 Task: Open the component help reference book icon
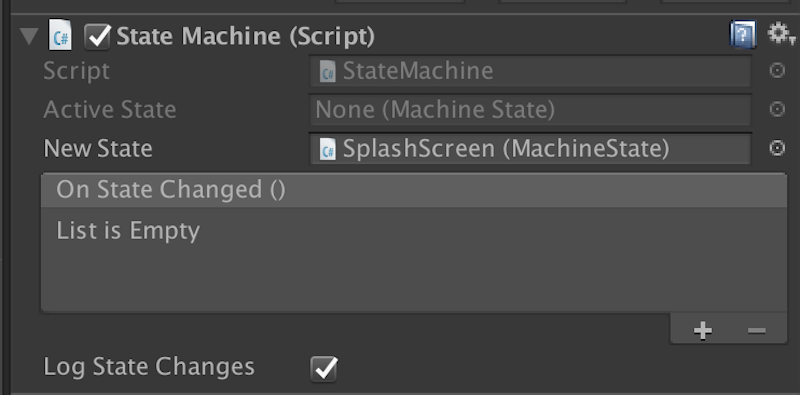point(742,35)
